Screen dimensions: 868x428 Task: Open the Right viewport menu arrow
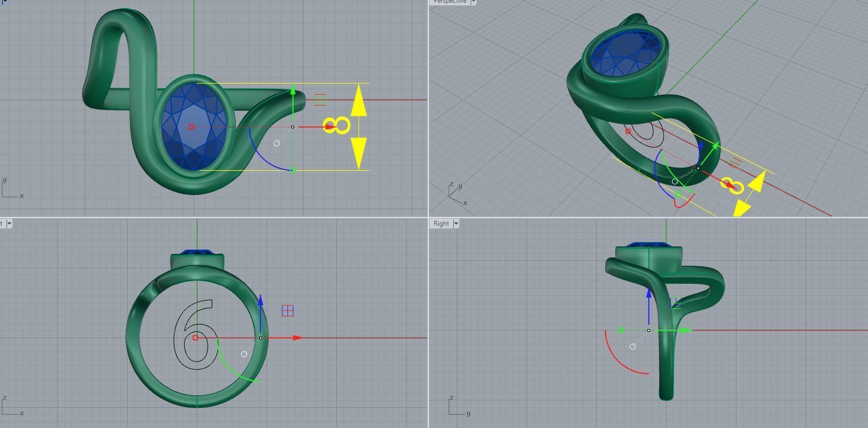456,224
